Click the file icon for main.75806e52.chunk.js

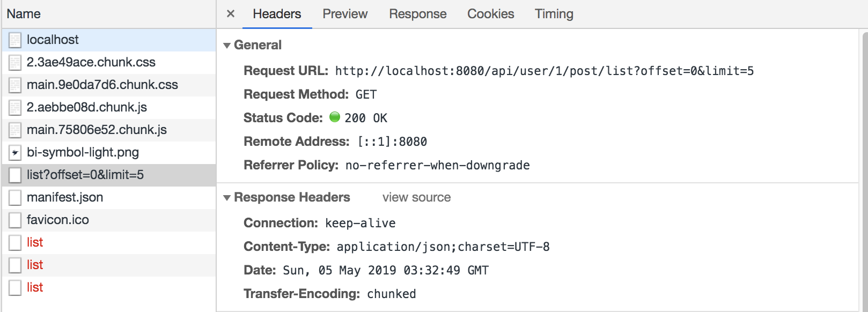click(x=15, y=130)
